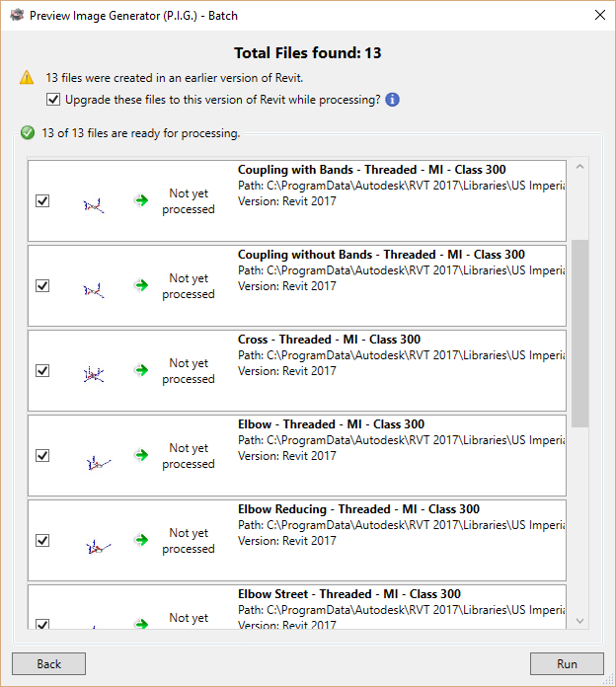Click green arrow for Coupling without Bands
This screenshot has width=616, height=687.
point(142,285)
